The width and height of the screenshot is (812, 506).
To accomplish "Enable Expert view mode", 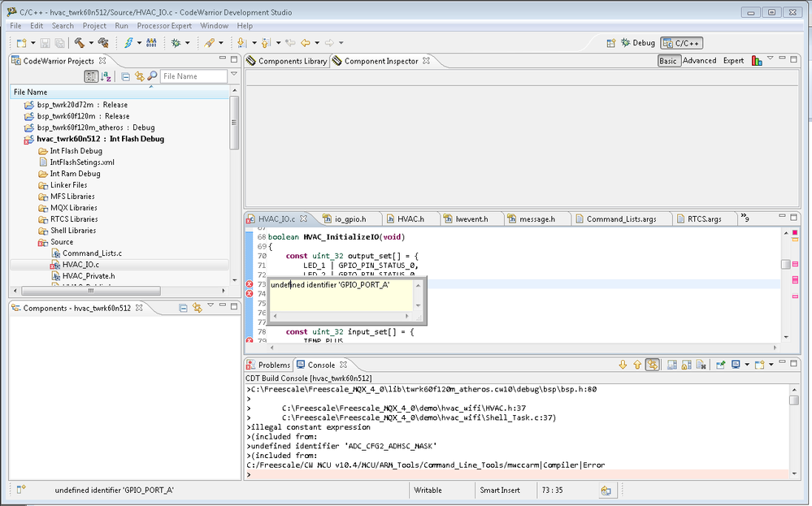I will 733,61.
